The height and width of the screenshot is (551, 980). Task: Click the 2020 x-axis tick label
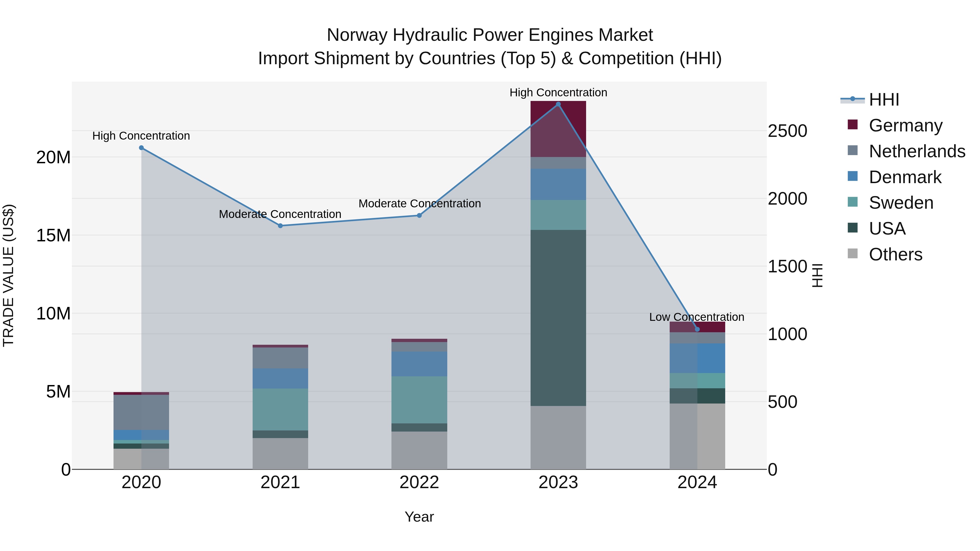[141, 482]
